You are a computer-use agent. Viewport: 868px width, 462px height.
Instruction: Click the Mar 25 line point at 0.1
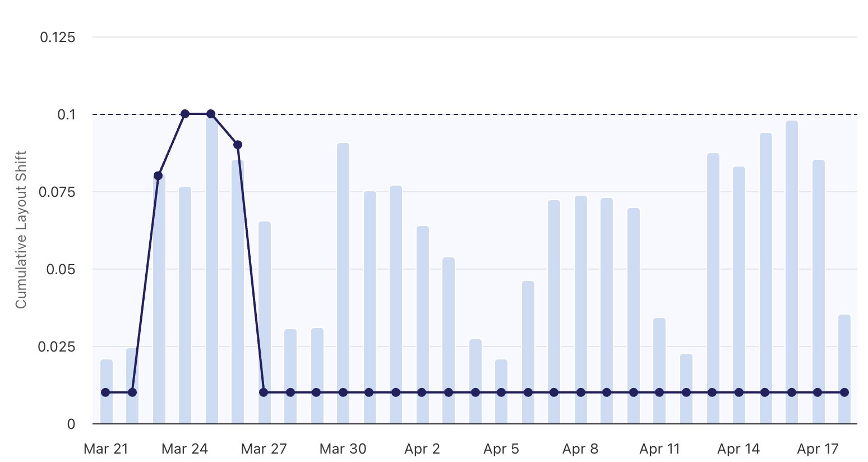(x=211, y=114)
